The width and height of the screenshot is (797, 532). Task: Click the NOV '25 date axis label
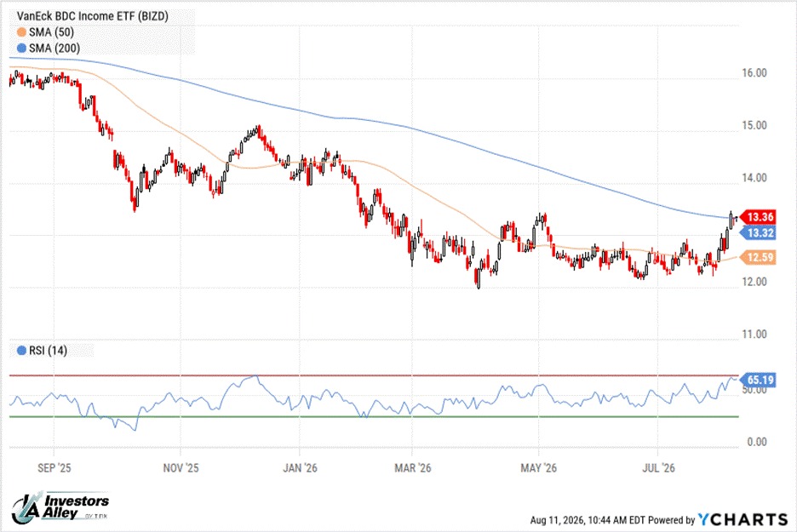[x=181, y=468]
